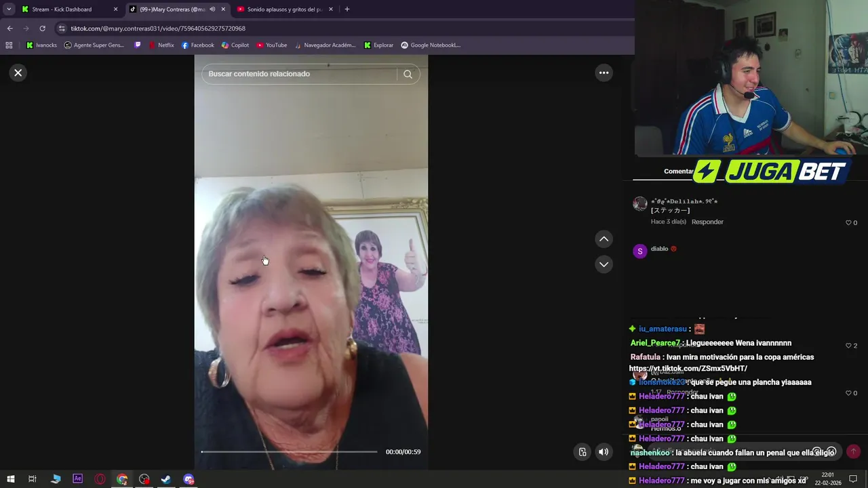Viewport: 868px width, 488px height.
Task: Open the YouTube bookmark
Action: click(271, 45)
